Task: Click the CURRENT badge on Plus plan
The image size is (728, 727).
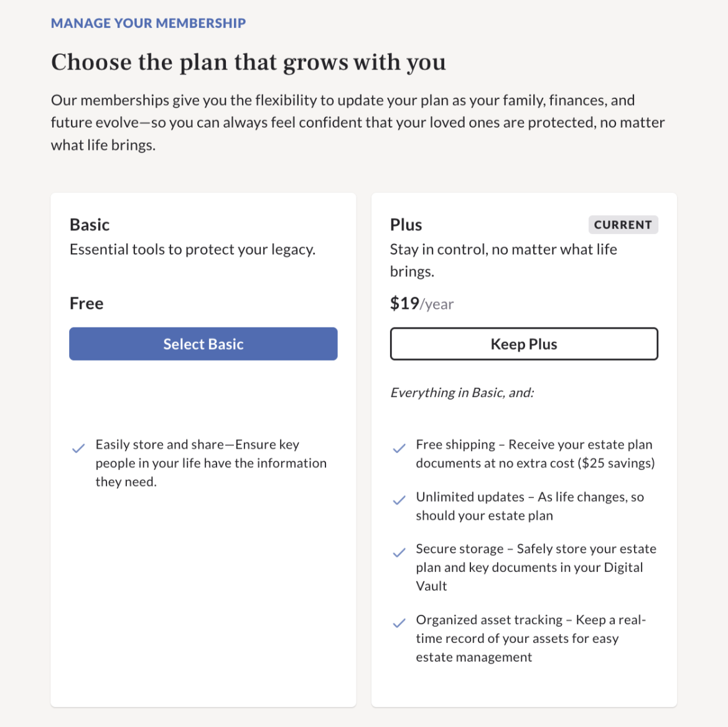Action: (x=623, y=225)
